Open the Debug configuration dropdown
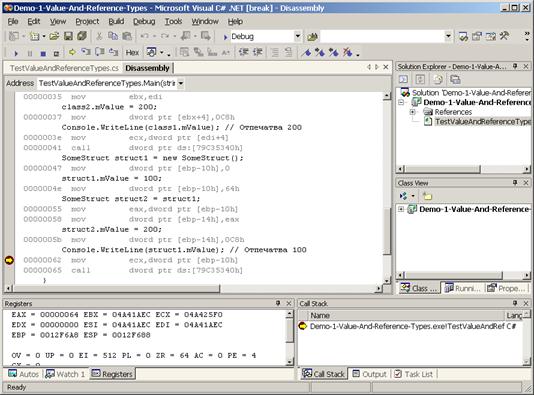The width and height of the screenshot is (534, 395). coord(298,36)
